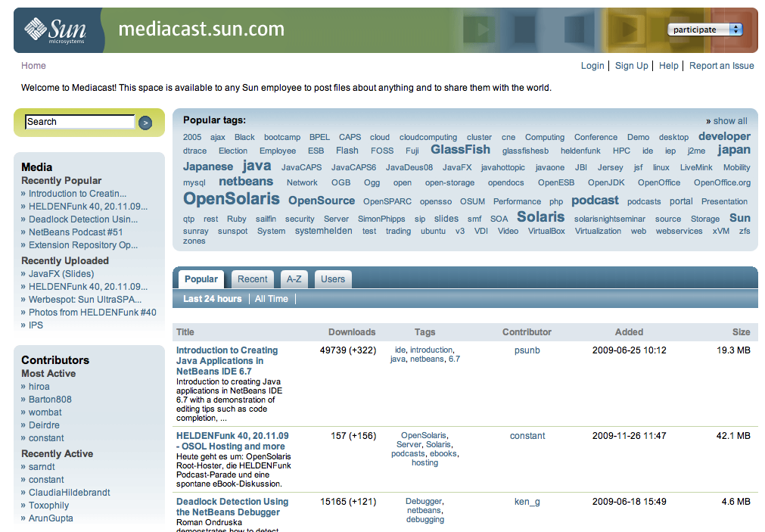Click inside the Search text field
Screen dimensions: 765x532
(79, 122)
